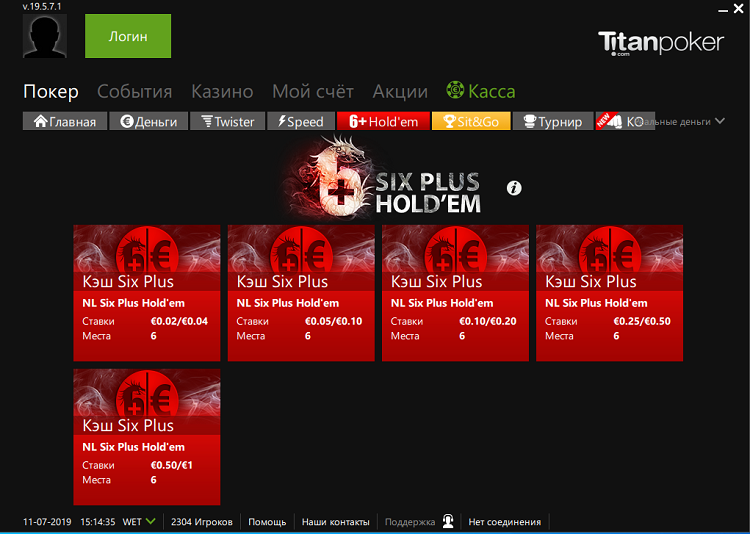Click the support headset icon
This screenshot has width=750, height=534.
[x=448, y=521]
